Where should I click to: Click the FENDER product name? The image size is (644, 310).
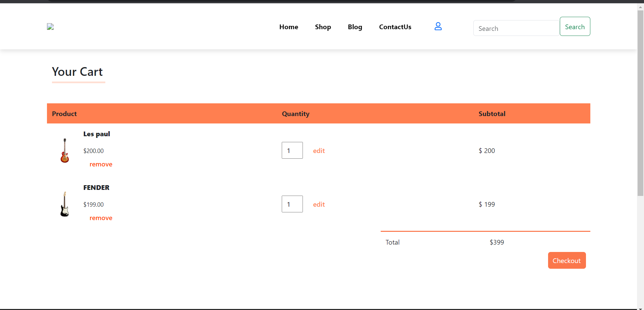[x=96, y=188]
